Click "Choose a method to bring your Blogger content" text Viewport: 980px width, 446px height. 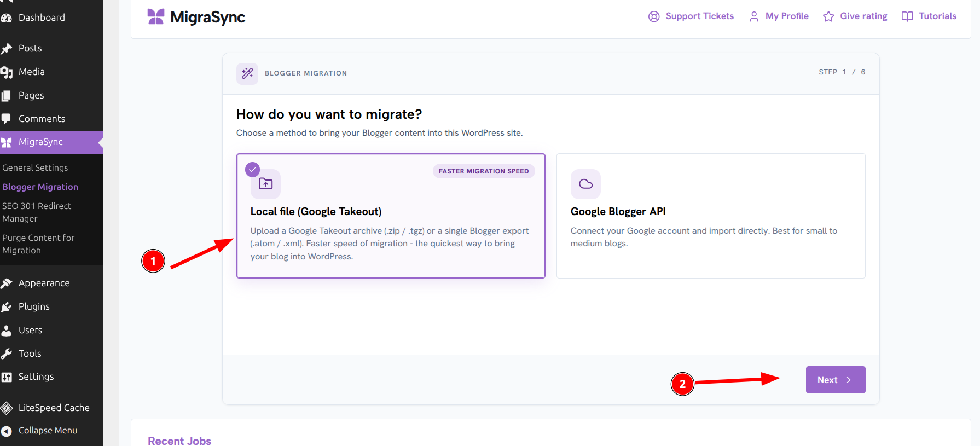point(379,133)
